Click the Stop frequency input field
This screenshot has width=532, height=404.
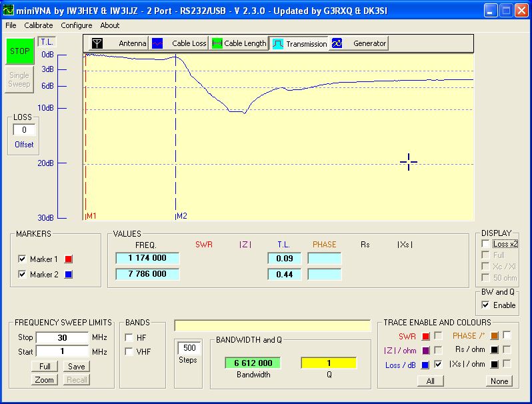tap(62, 337)
